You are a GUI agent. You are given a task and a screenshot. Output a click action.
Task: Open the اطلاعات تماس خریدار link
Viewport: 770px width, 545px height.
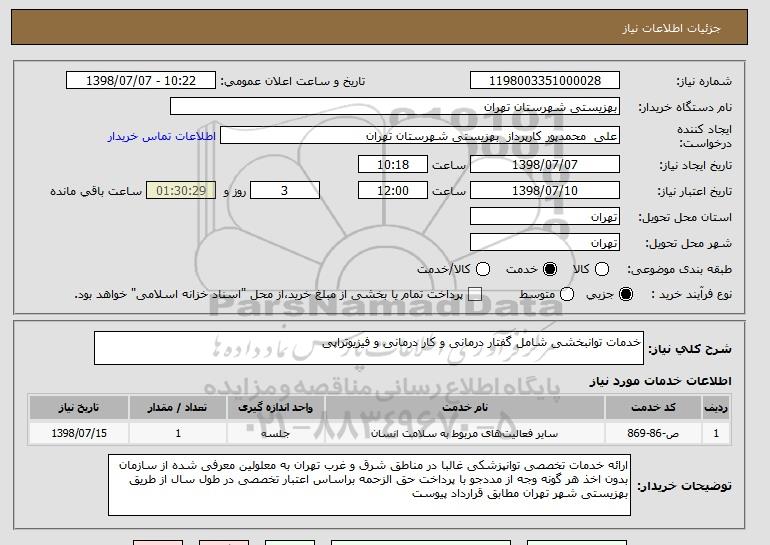(x=162, y=136)
